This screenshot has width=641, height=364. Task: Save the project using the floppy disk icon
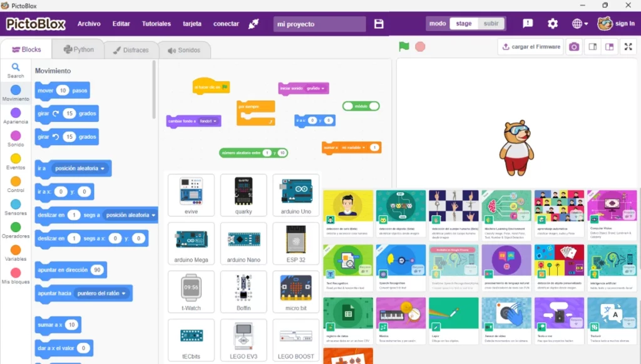[379, 24]
